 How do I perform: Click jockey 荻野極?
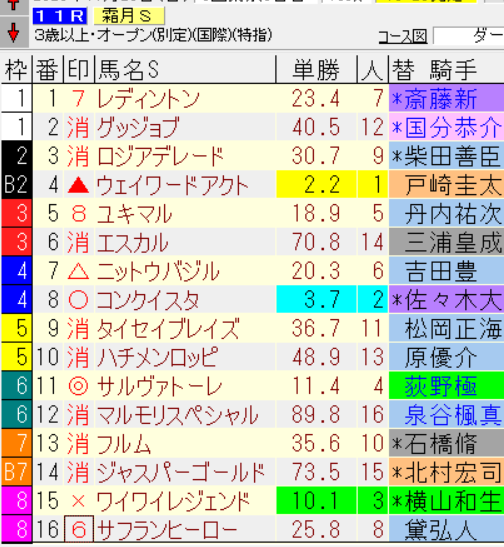point(441,386)
